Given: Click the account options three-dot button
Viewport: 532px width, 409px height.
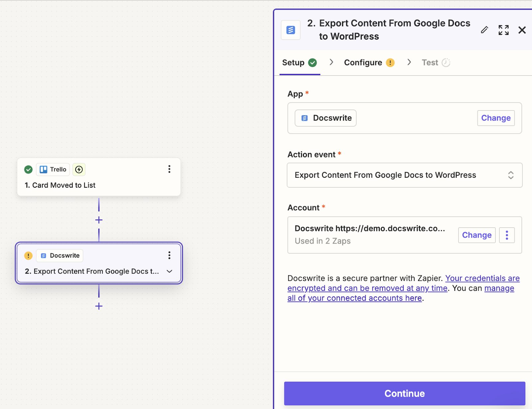Looking at the screenshot, I should tap(507, 235).
